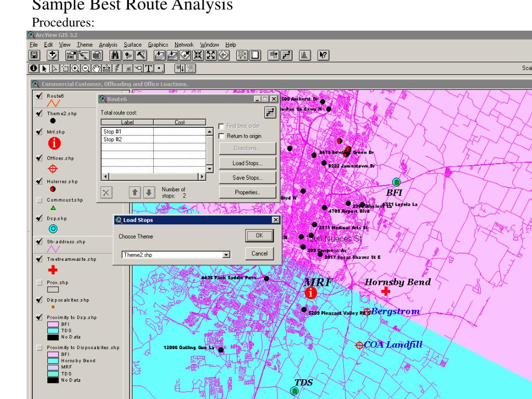The width and height of the screenshot is (532, 399).
Task: Toggle Offices.shp theme checkbox
Action: (x=39, y=158)
